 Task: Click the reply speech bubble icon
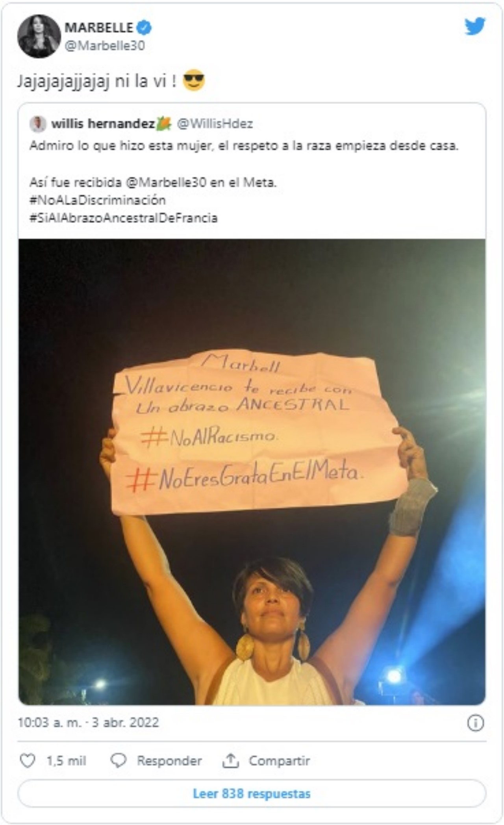pos(118,760)
